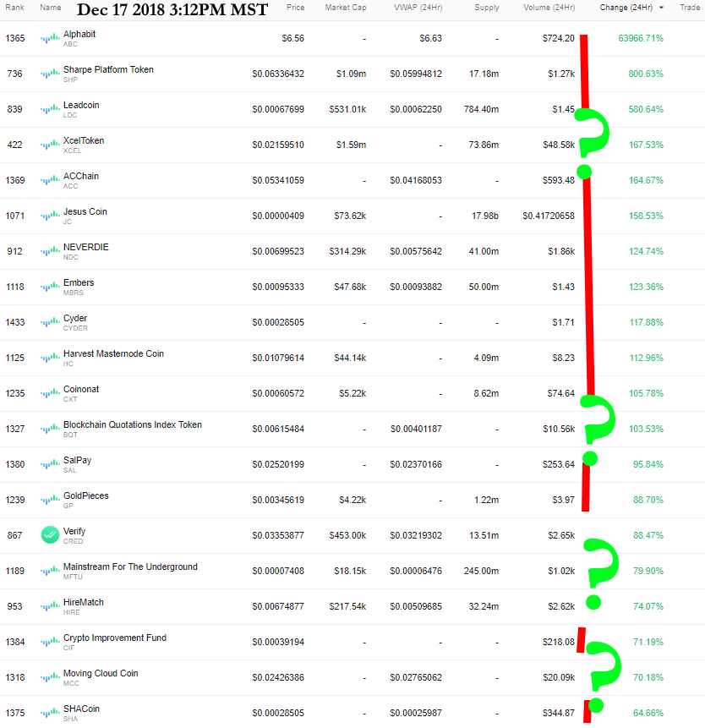The height and width of the screenshot is (728, 705).
Task: Open the Jesus Coin page
Action: click(x=85, y=211)
